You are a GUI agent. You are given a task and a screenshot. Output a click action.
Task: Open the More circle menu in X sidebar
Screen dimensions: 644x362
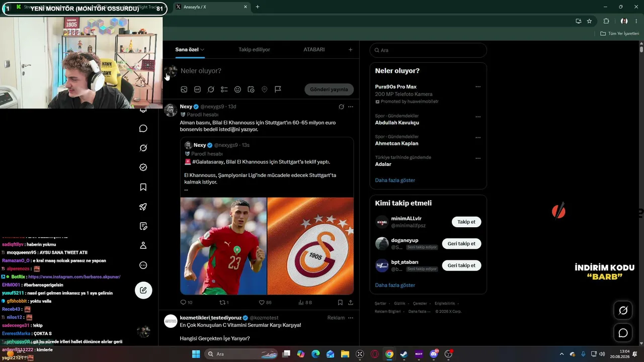point(143,265)
